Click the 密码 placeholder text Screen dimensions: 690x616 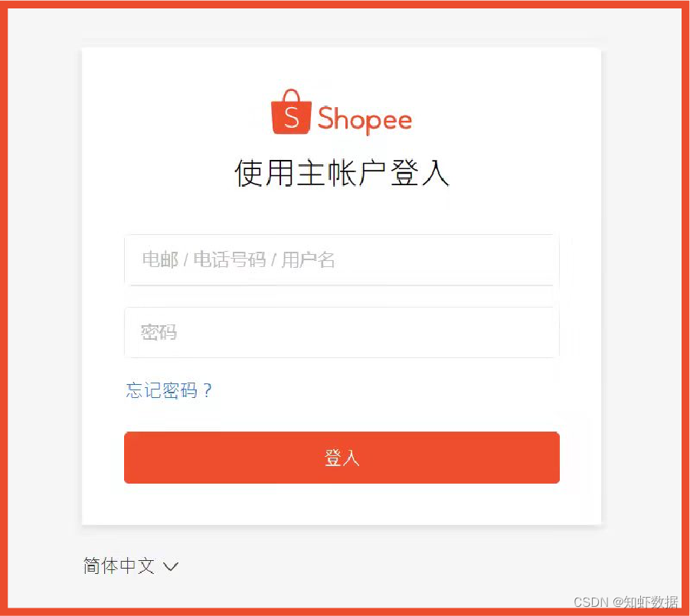[159, 332]
